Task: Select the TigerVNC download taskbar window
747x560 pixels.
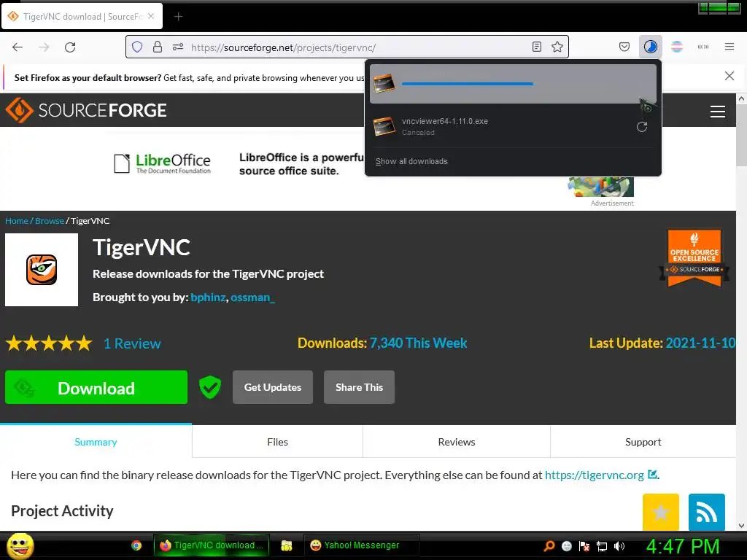Action: pyautogui.click(x=212, y=545)
